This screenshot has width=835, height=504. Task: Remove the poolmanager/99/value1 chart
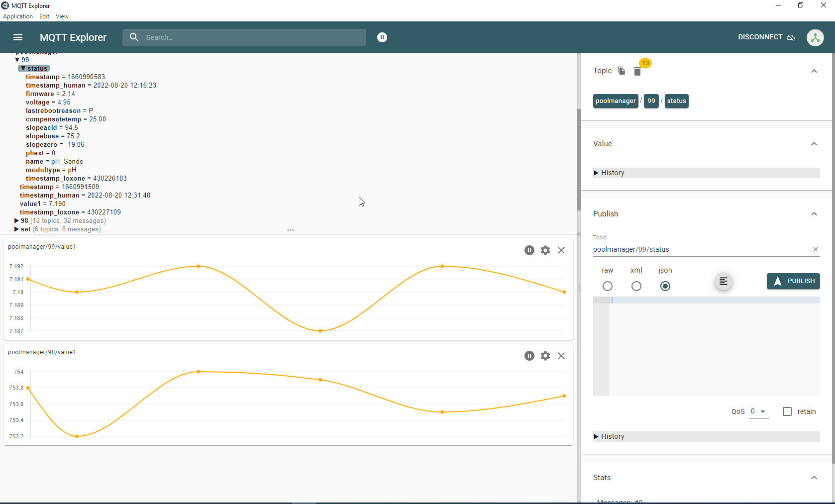point(561,250)
